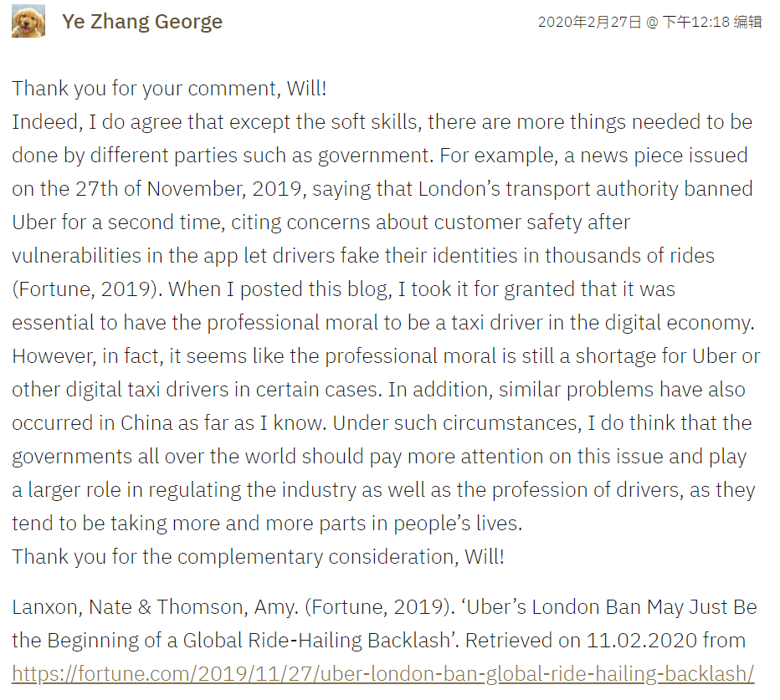The width and height of the screenshot is (780, 700).
Task: Click the "(Fortune, 2019)." in-text citation in the paragraph
Action: pyautogui.click(x=82, y=289)
